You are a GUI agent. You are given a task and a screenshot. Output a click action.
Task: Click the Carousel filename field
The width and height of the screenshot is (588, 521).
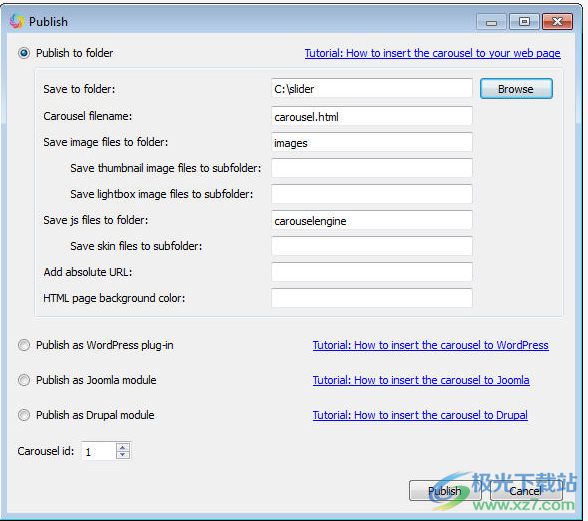(x=372, y=116)
